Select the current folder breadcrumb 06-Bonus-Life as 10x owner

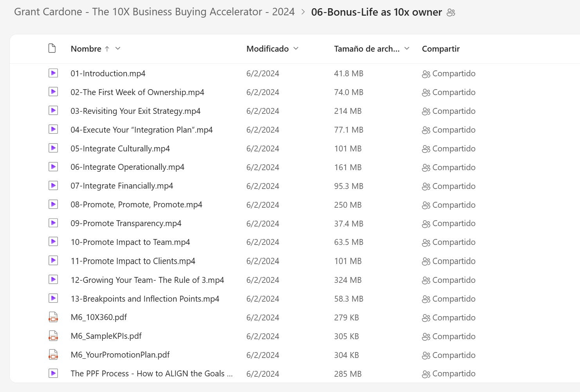click(x=376, y=12)
